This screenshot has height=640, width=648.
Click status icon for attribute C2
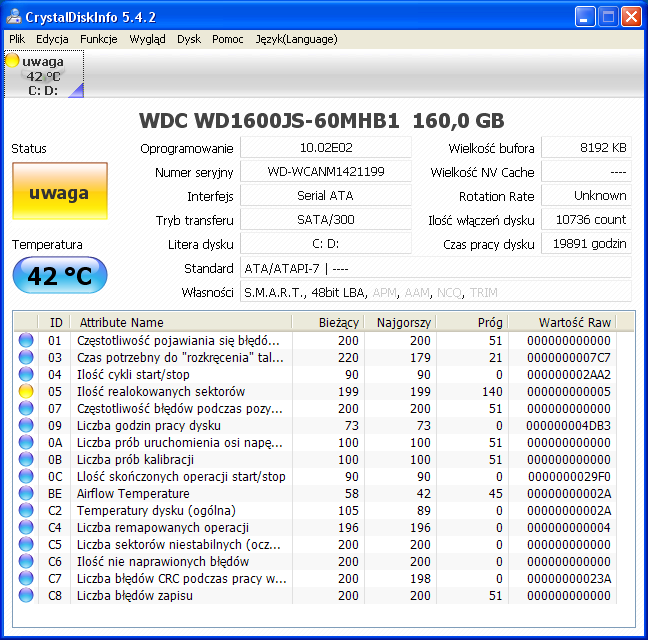point(26,510)
